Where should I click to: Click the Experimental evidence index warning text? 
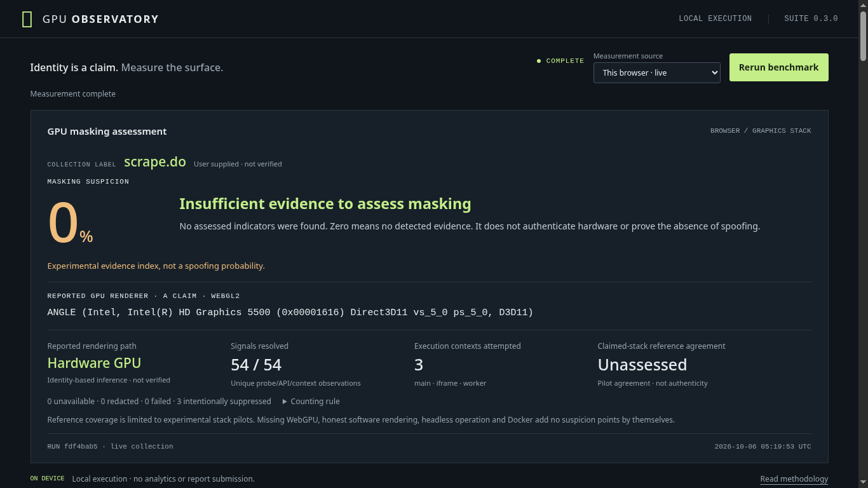pyautogui.click(x=156, y=266)
